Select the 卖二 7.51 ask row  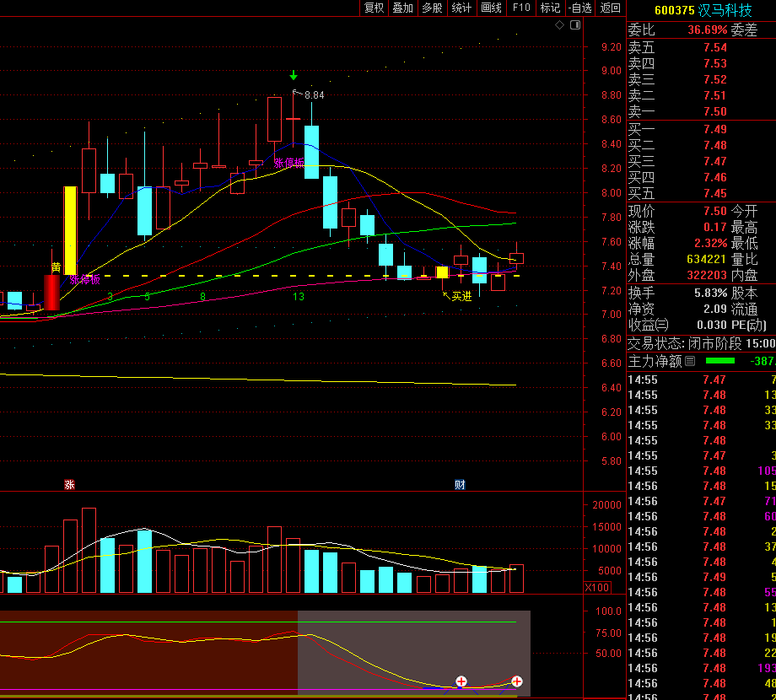point(701,95)
